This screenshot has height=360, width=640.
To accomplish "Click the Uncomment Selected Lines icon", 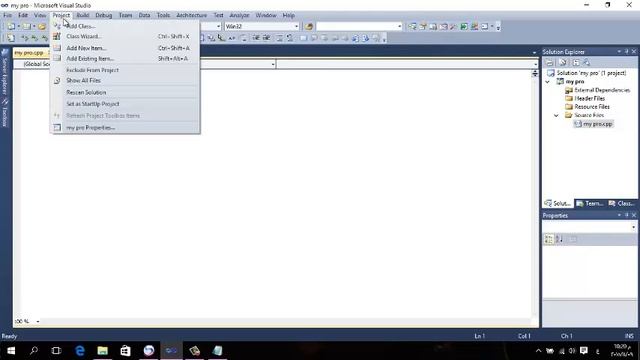I will click(290, 38).
